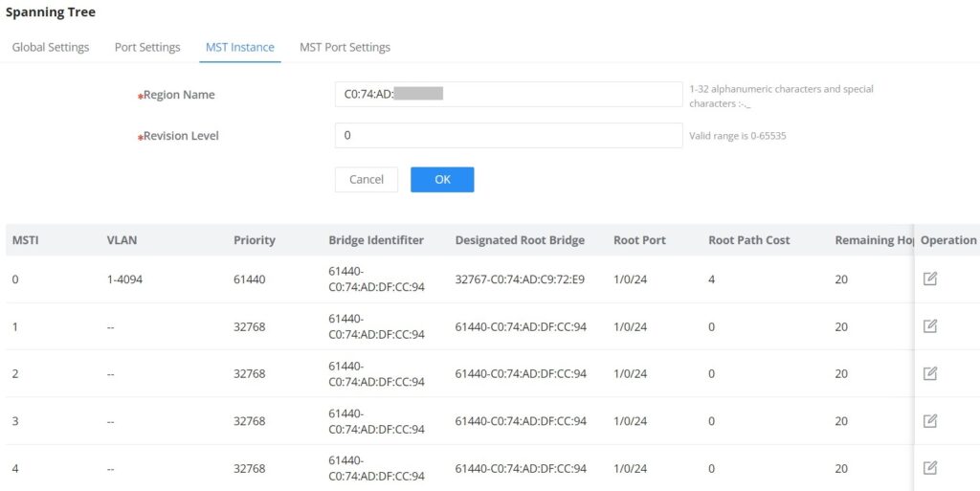Click the Region Name label
This screenshot has width=980, height=491.
[x=179, y=95]
